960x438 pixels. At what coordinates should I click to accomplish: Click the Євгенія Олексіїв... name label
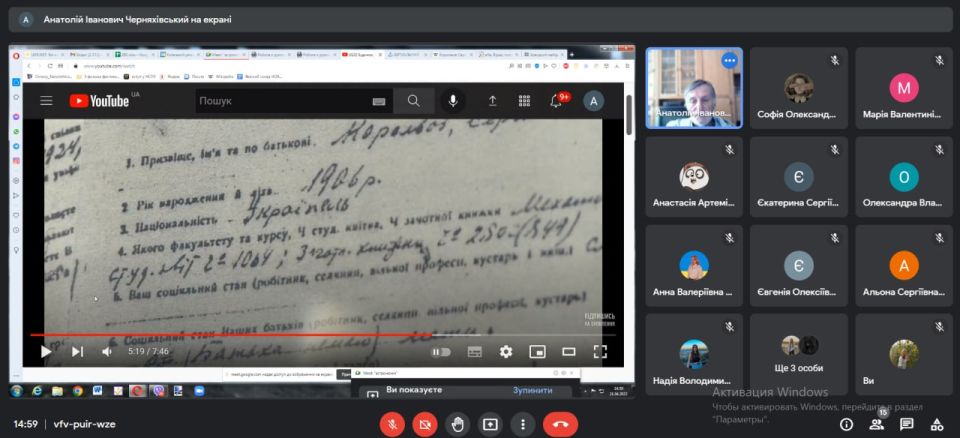pos(797,292)
